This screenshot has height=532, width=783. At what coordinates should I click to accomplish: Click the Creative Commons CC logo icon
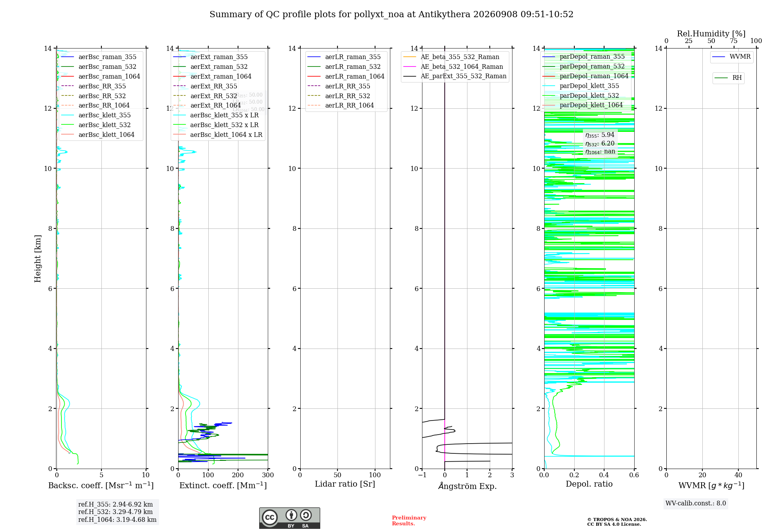point(270,517)
